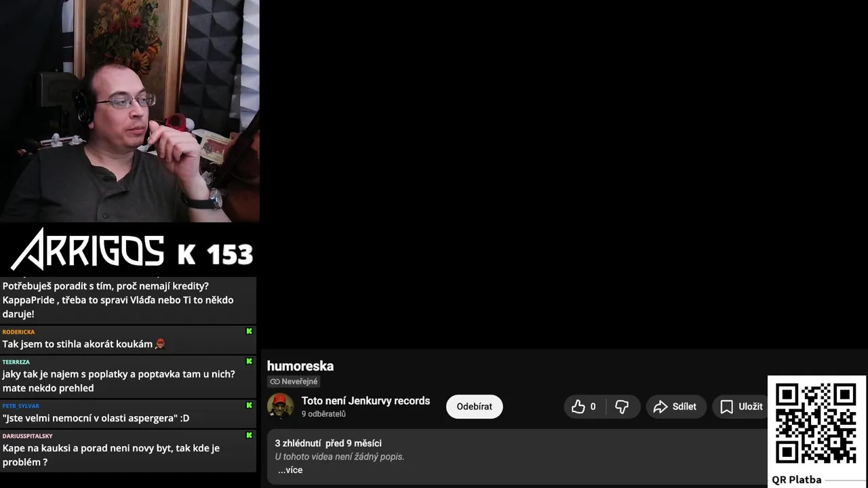Click the green badge beside PETR_SYLVAR's message
This screenshot has width=868, height=488.
click(249, 405)
